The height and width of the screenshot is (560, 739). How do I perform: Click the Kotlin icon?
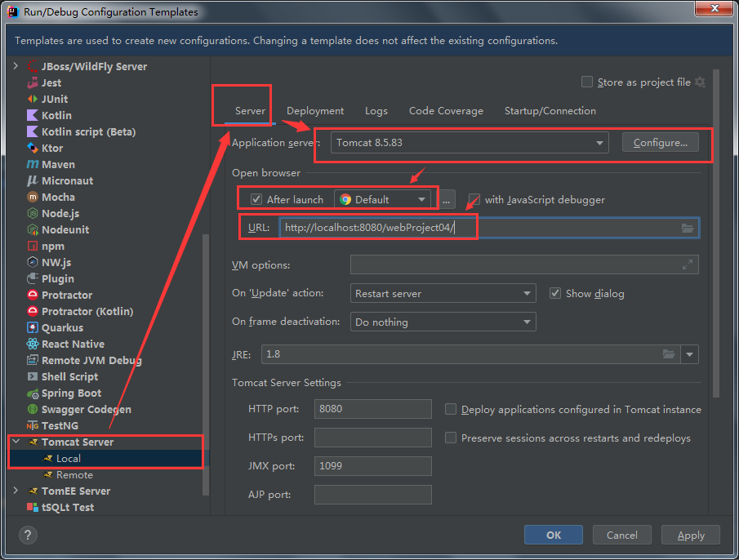pos(33,115)
